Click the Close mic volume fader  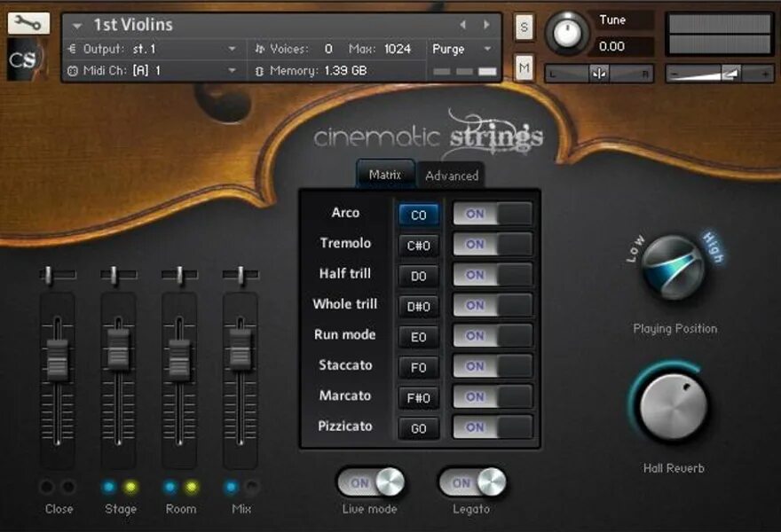click(58, 359)
